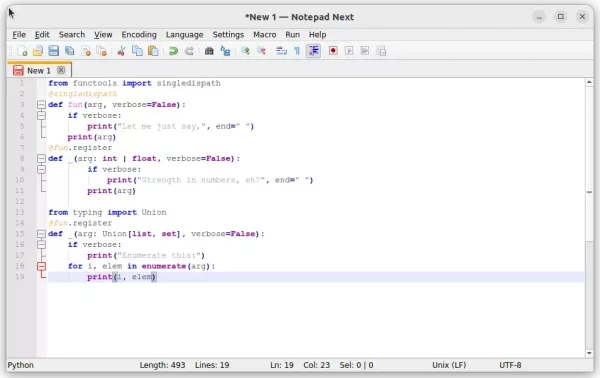The height and width of the screenshot is (378, 600).
Task: Click the Zoom In toolbar icon
Action: (245, 51)
